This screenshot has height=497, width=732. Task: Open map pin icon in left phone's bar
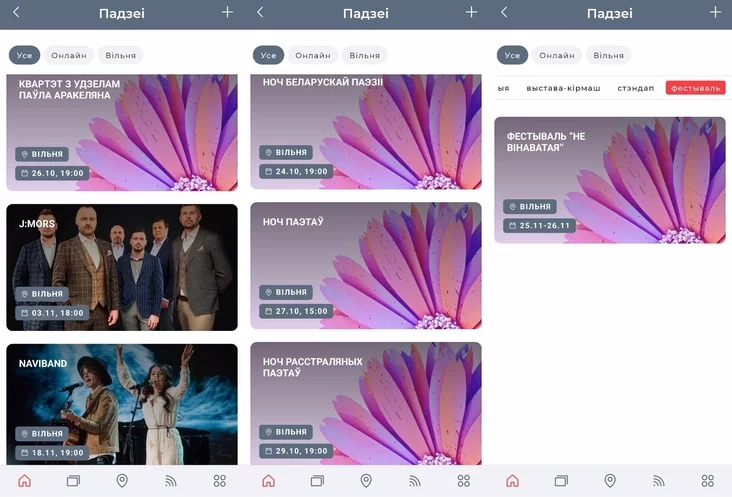122,481
